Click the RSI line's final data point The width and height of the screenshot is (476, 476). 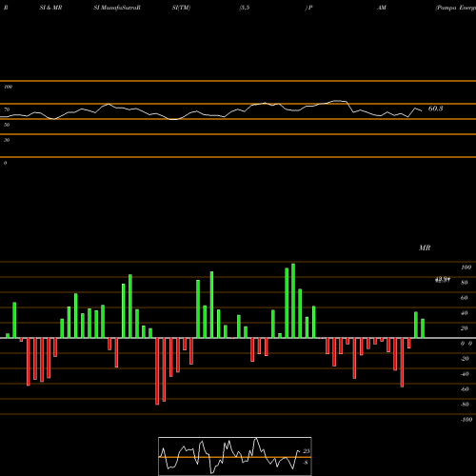point(422,110)
